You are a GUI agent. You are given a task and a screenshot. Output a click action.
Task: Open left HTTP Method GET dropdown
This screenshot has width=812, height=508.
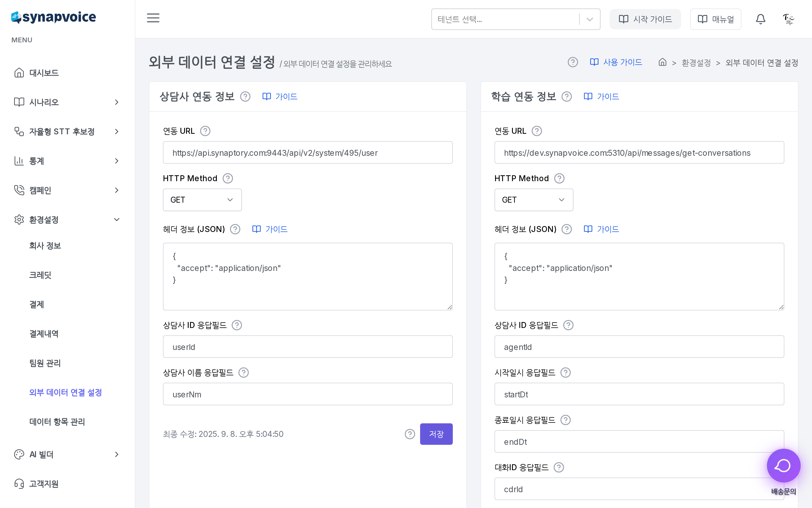click(202, 200)
